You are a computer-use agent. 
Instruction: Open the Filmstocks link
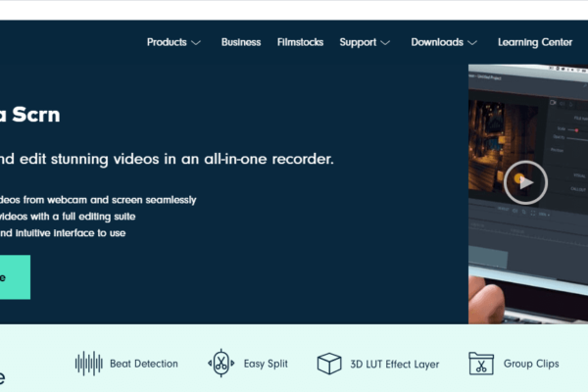300,42
